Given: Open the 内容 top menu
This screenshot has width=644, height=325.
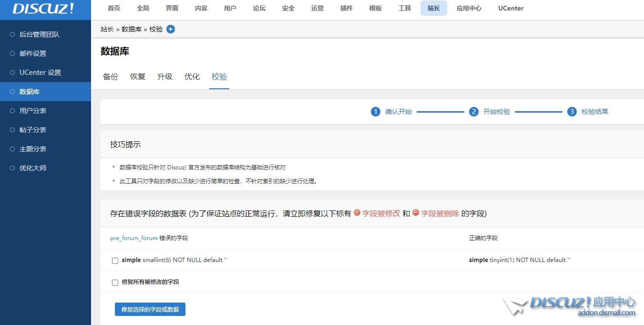Looking at the screenshot, I should pyautogui.click(x=201, y=8).
